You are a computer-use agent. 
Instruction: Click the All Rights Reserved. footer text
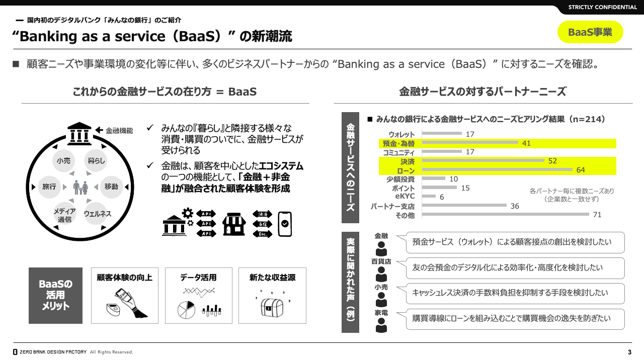pyautogui.click(x=112, y=352)
